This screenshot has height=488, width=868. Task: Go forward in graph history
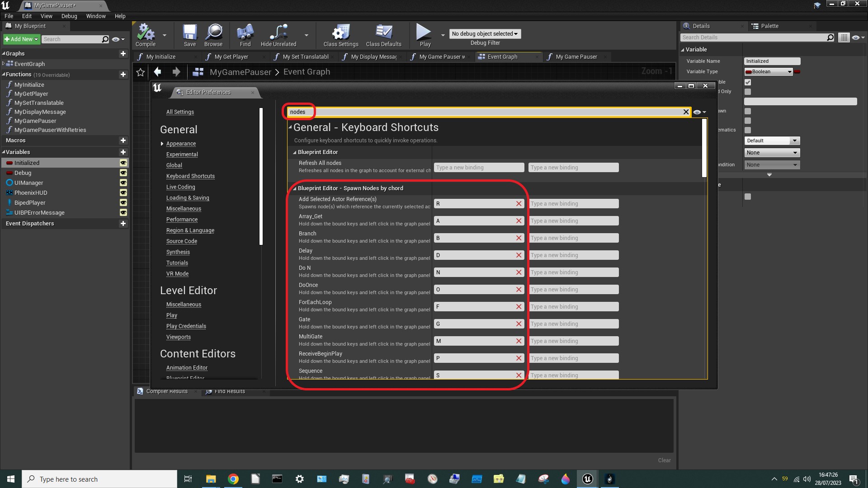click(176, 72)
